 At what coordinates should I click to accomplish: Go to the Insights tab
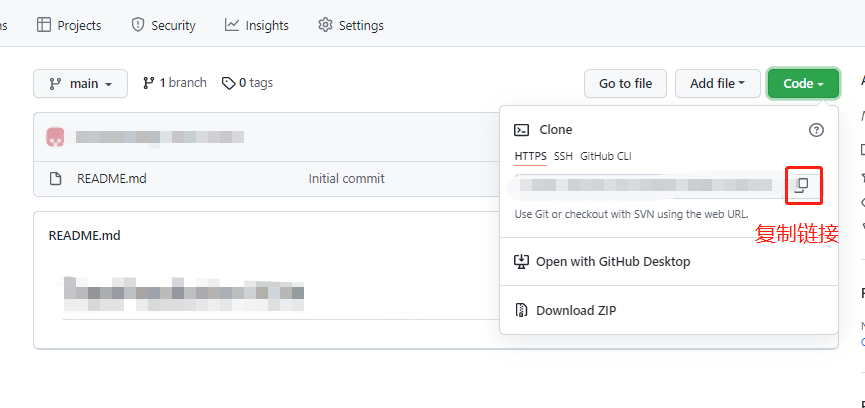257,25
